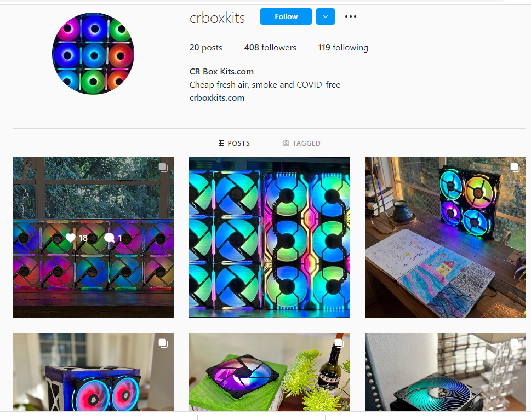531x420 pixels.
Task: Open the teal spiral fan post
Action: click(445, 372)
